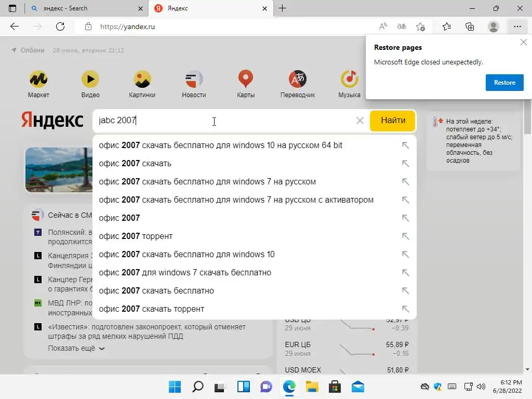Select suggestion офис 2007 торрент

click(x=255, y=236)
